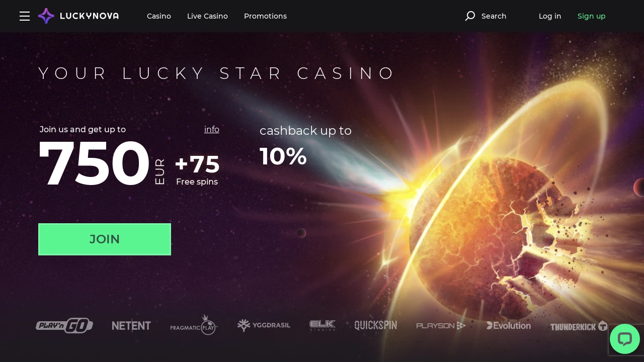Click the Log in link
644x362 pixels.
(550, 16)
